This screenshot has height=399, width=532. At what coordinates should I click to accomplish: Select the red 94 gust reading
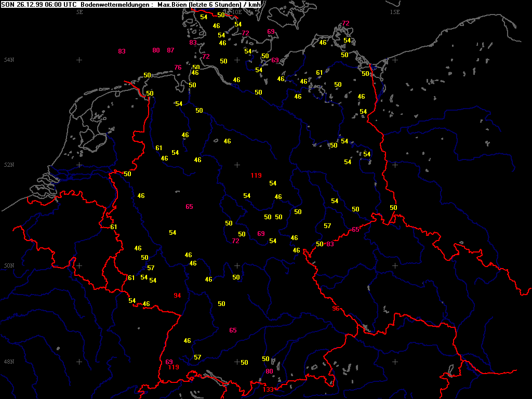(178, 296)
